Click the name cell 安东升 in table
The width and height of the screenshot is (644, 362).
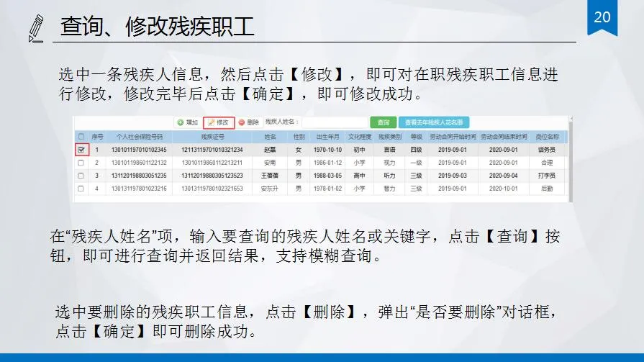(271, 189)
